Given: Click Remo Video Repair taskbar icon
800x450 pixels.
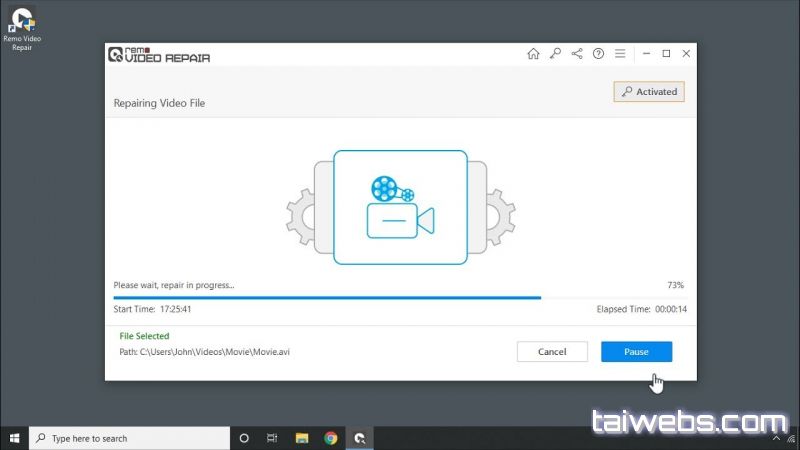Looking at the screenshot, I should (x=360, y=438).
